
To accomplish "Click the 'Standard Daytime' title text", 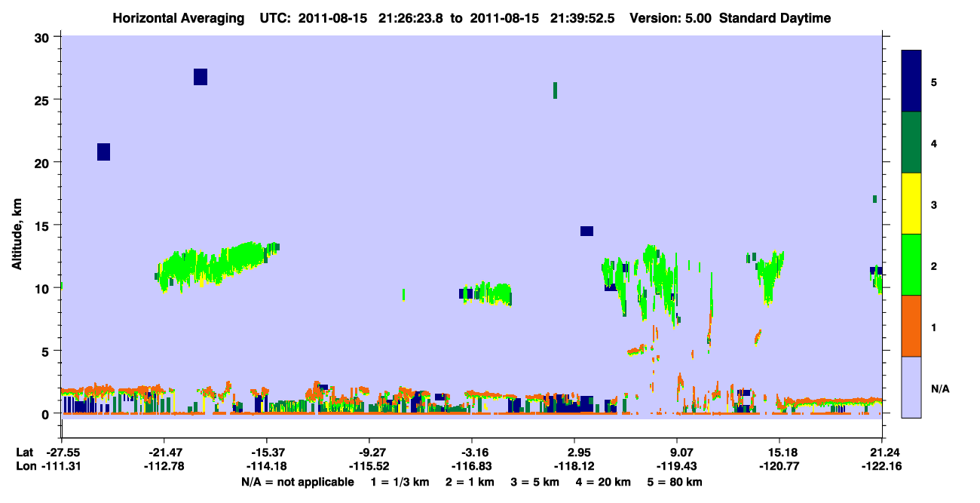I will pos(775,18).
